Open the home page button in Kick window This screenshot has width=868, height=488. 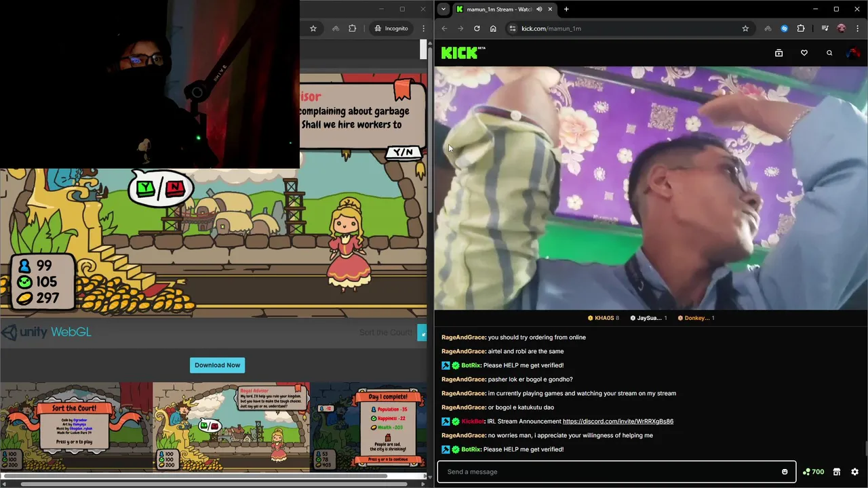coord(493,28)
